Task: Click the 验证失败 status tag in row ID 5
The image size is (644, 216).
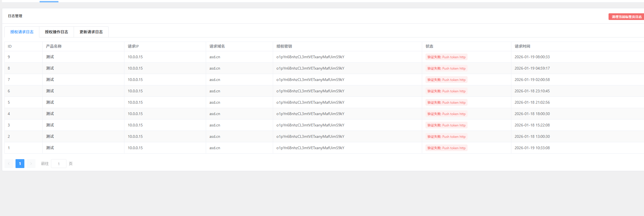Action: [x=446, y=103]
